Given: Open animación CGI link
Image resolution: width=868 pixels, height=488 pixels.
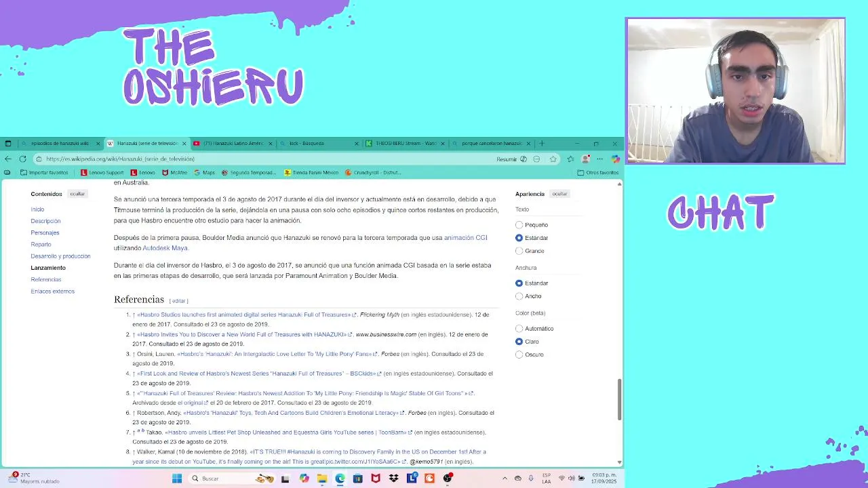Looking at the screenshot, I should (465, 238).
